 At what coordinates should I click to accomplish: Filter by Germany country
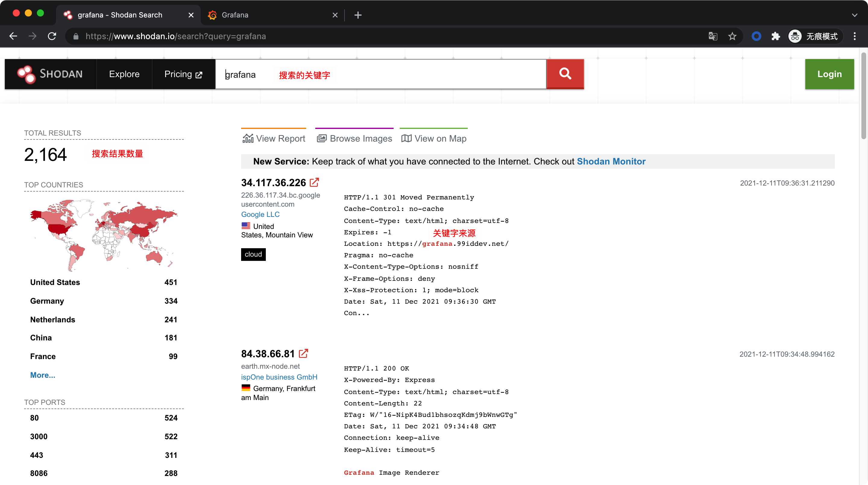point(103,301)
